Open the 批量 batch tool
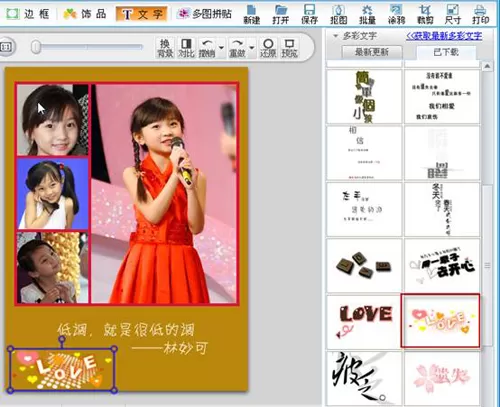This screenshot has height=407, width=500. click(367, 15)
